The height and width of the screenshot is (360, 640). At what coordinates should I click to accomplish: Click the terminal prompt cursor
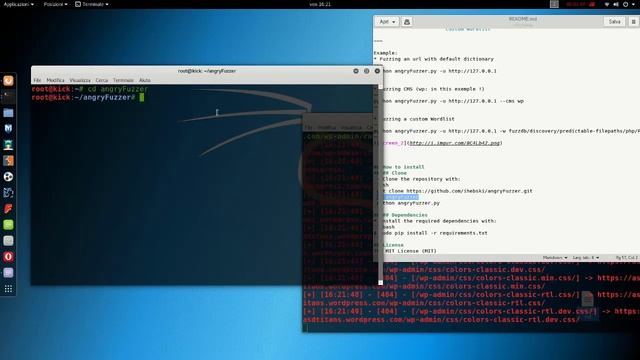click(142, 98)
